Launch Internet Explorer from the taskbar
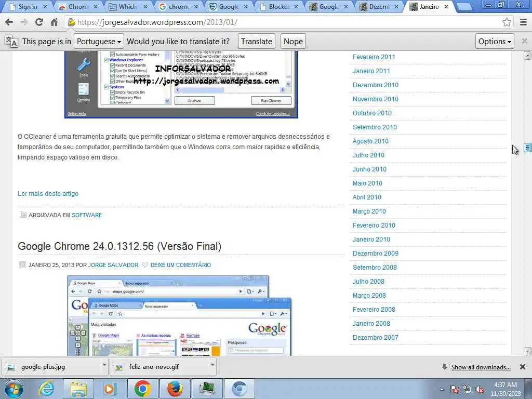532x399 pixels. click(x=46, y=389)
